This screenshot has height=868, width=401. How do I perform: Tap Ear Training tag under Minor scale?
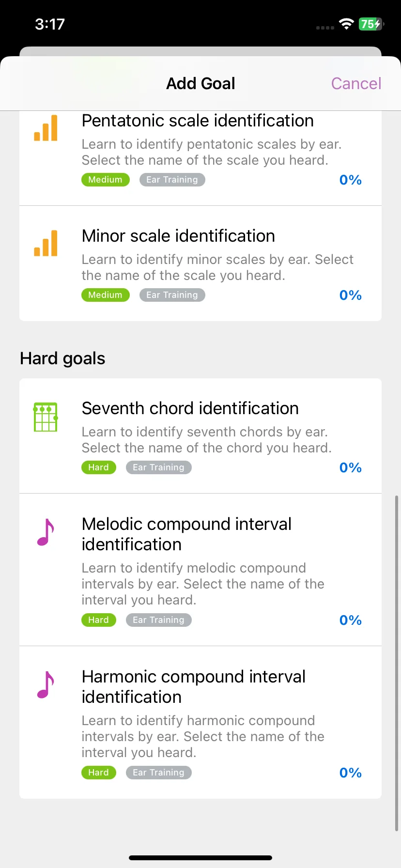(x=172, y=295)
